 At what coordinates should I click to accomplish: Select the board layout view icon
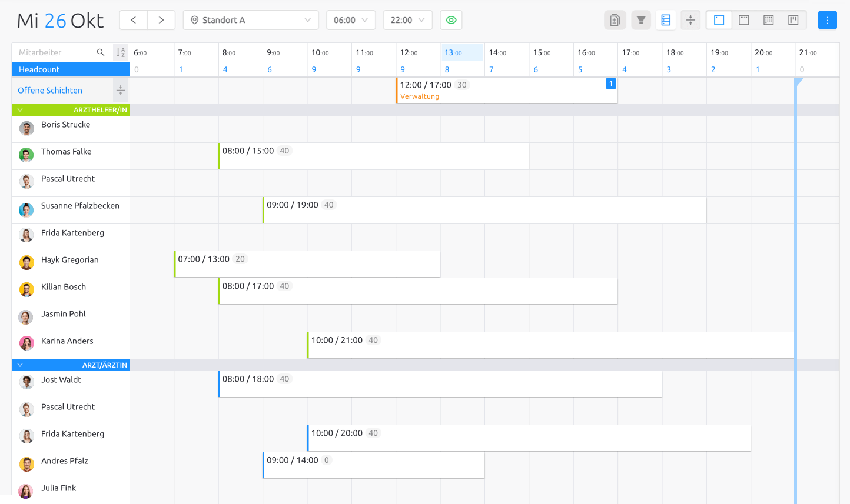click(793, 19)
